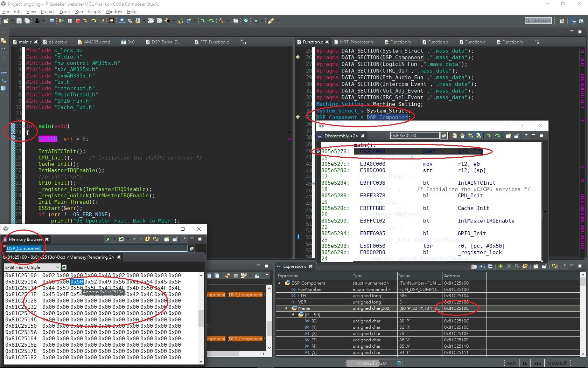Collapse the Name expression tree node
588x368 pixels.
pos(286,308)
